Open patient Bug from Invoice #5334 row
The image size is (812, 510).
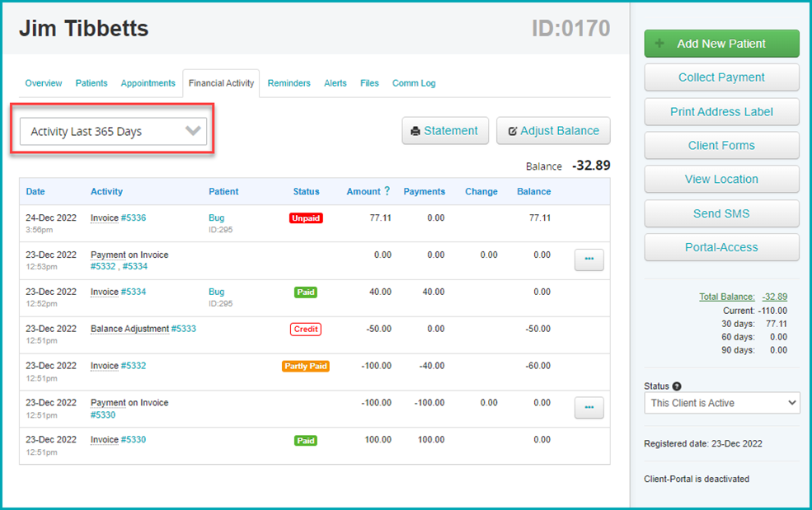[x=215, y=291]
